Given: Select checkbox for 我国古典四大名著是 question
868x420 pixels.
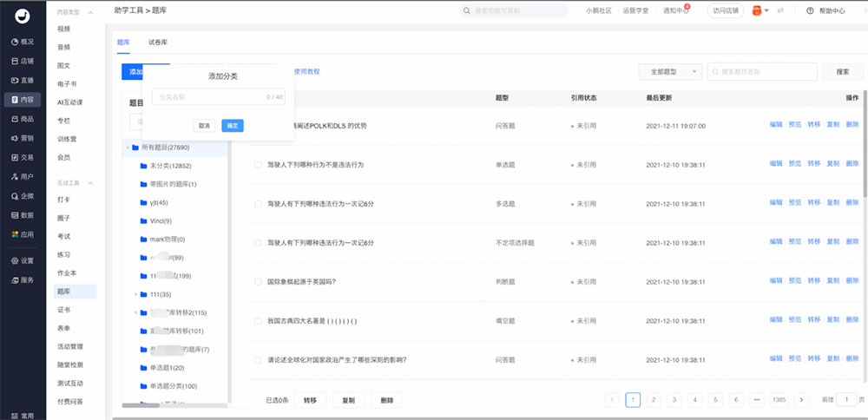Looking at the screenshot, I should coord(258,321).
